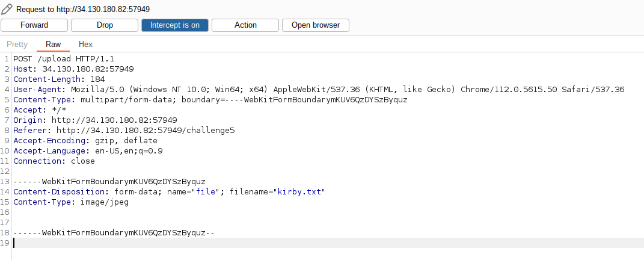Switch to the Hex tab
The height and width of the screenshot is (260, 644).
coord(85,44)
